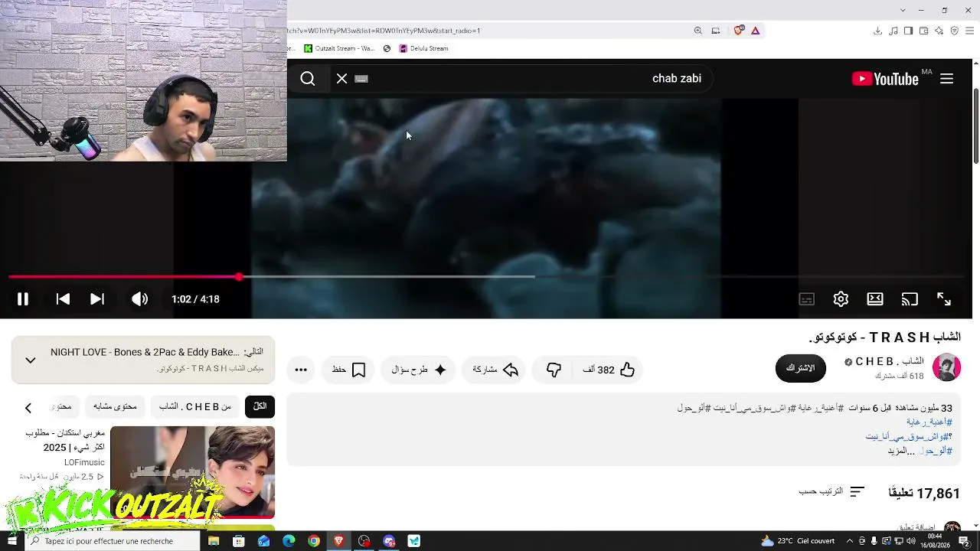The image size is (980, 551).
Task: Open the media playlist music-note icon
Action: click(893, 31)
